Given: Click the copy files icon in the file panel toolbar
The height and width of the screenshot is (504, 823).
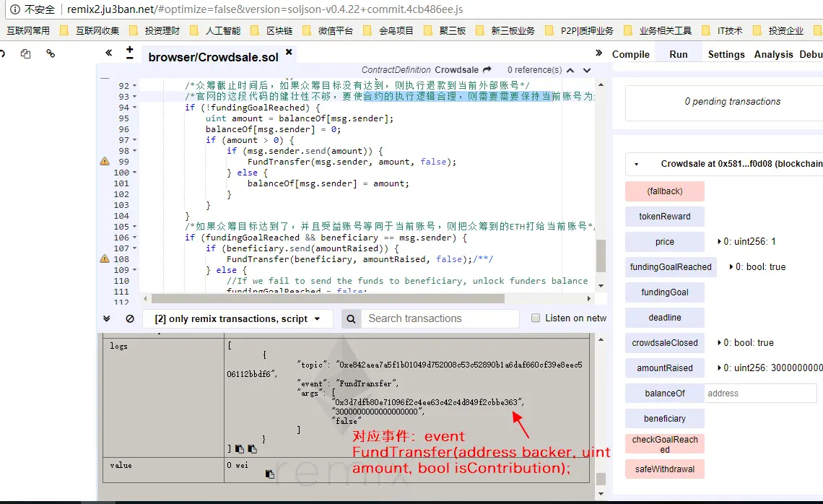Looking at the screenshot, I should 25,53.
